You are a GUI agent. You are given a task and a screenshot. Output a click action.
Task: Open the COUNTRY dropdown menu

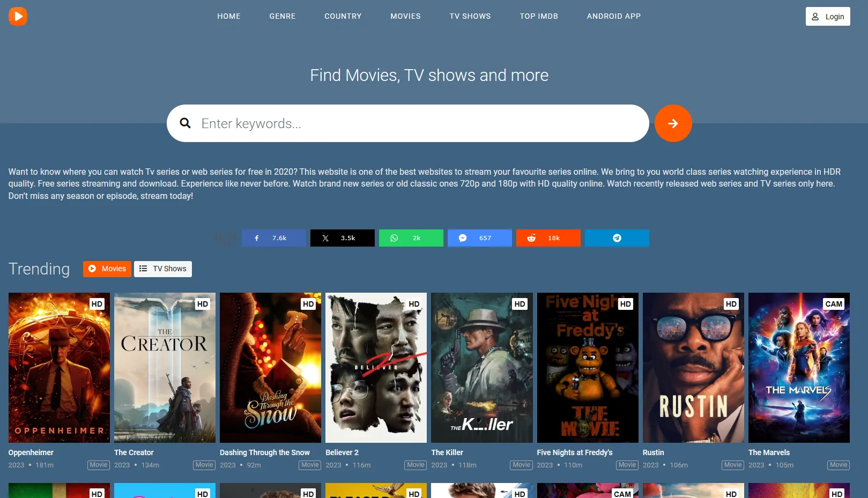coord(343,16)
